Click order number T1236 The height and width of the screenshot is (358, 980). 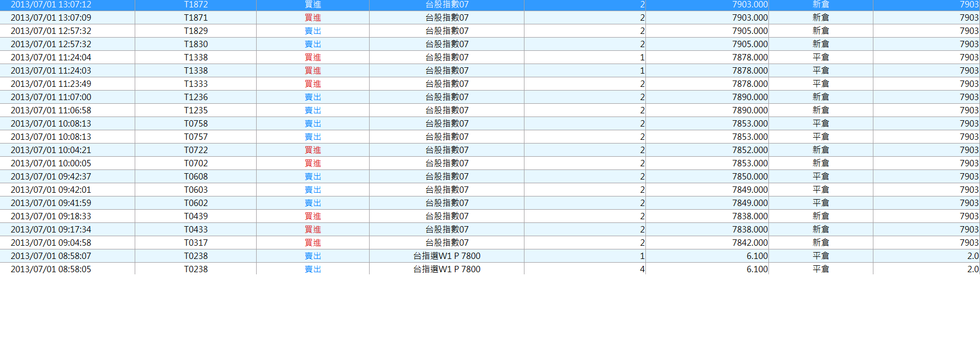196,97
